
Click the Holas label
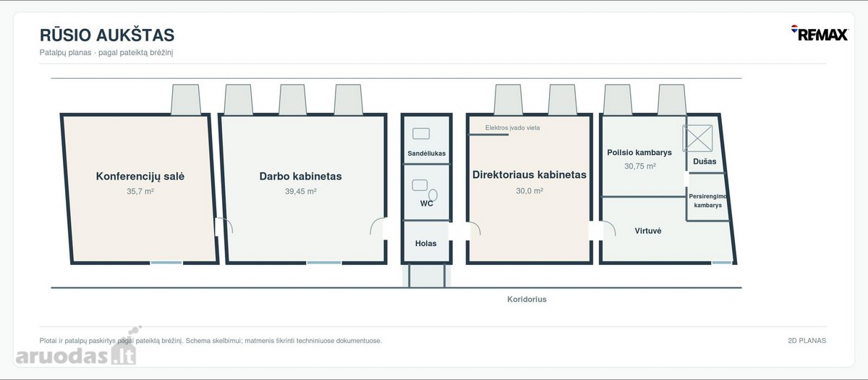426,243
